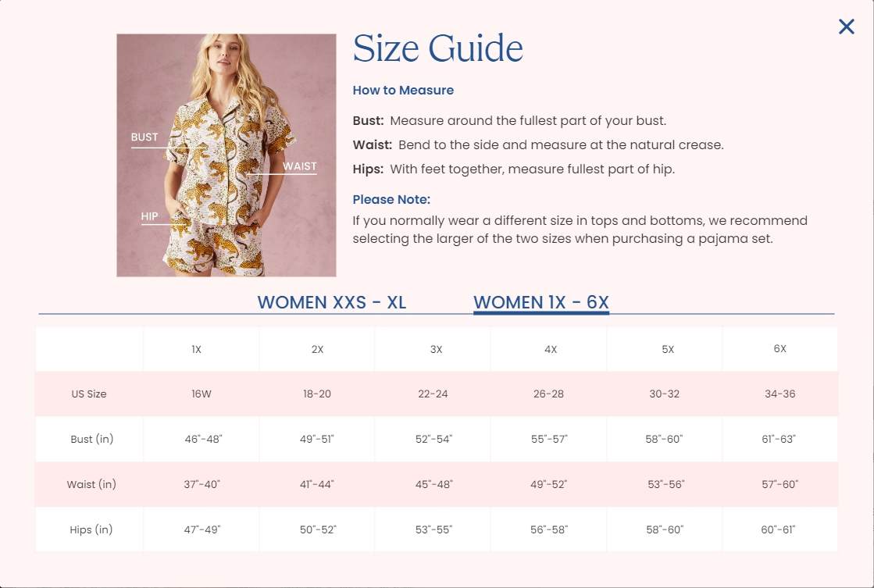Click the 4X column header

point(550,350)
